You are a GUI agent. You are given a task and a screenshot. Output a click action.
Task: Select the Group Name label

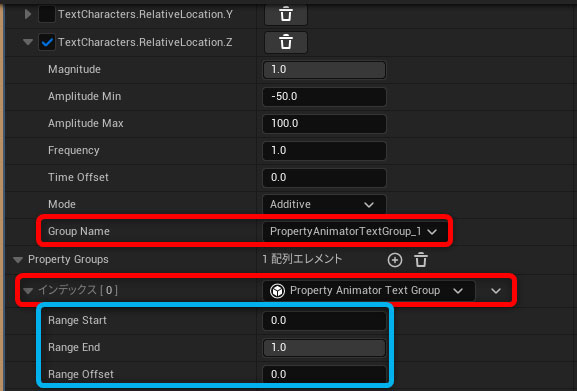coord(79,231)
